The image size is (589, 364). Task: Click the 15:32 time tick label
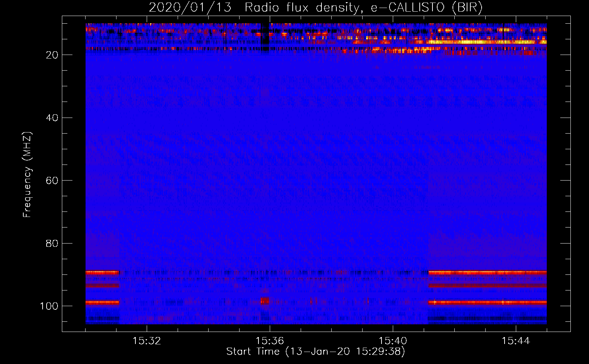click(x=147, y=341)
